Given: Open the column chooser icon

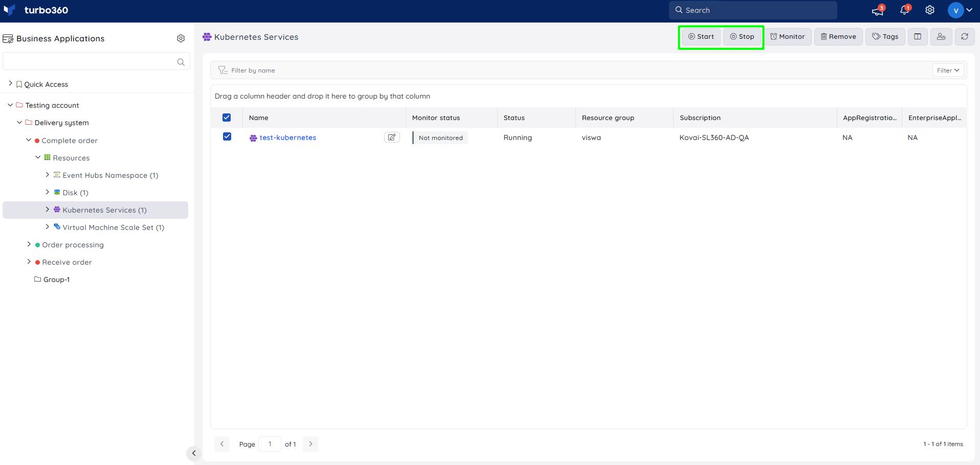Looking at the screenshot, I should (918, 37).
